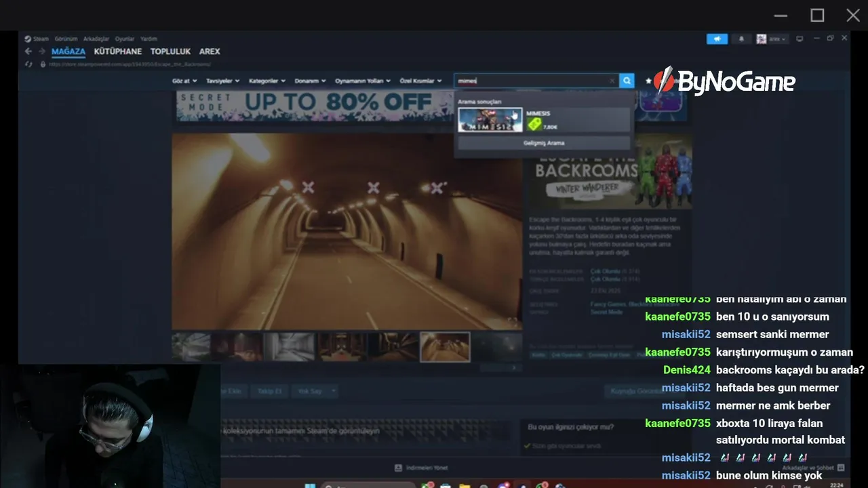Click the blue search magnifier button
868x488 pixels.
[627, 81]
